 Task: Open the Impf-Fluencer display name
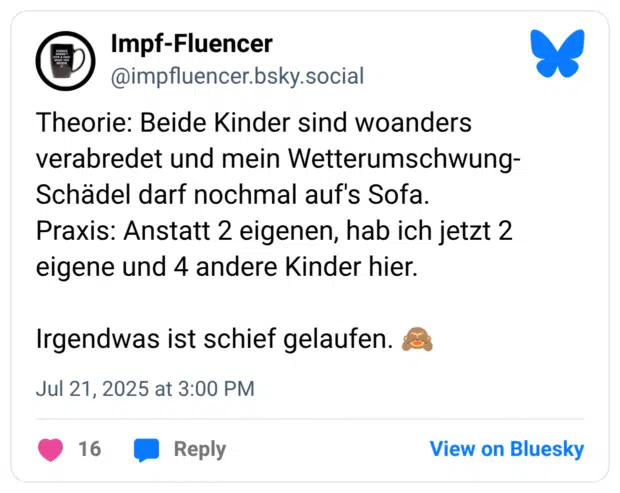click(191, 44)
